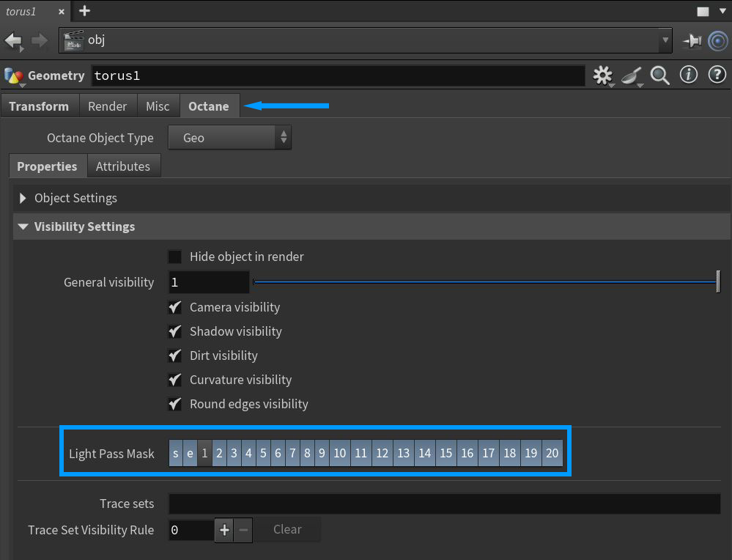Add a Trace Set Visibility Rule
This screenshot has height=560, width=732.
click(224, 529)
